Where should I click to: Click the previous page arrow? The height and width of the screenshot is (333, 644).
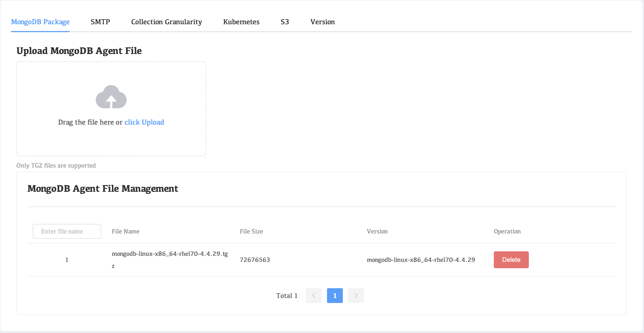314,296
